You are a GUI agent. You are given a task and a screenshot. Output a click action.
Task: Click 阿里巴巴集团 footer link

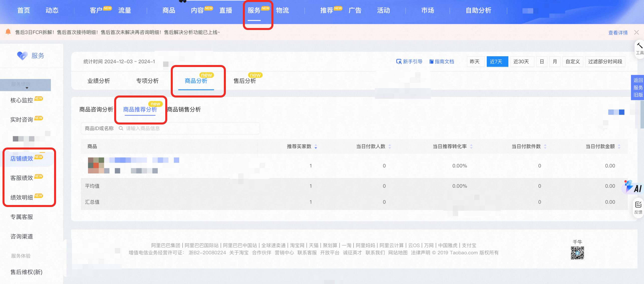pyautogui.click(x=166, y=245)
